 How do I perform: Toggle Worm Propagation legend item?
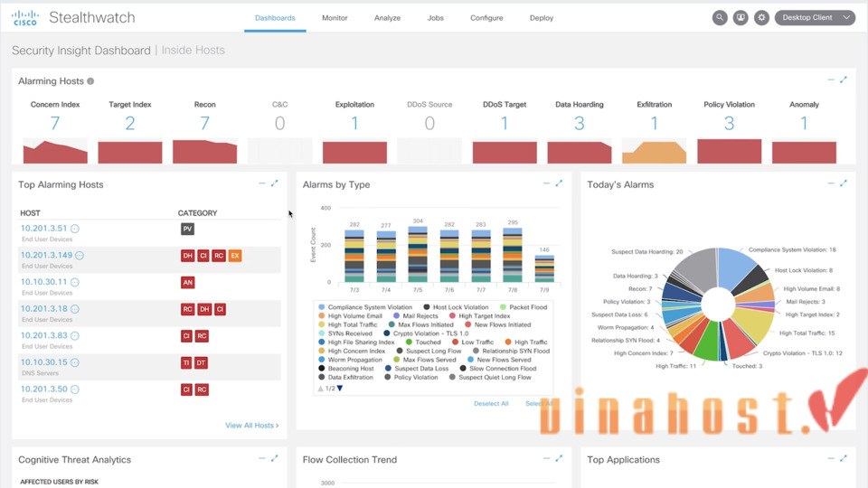click(351, 360)
